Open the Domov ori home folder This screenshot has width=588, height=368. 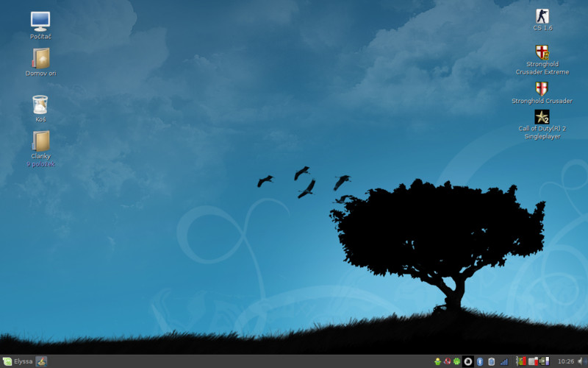40,63
